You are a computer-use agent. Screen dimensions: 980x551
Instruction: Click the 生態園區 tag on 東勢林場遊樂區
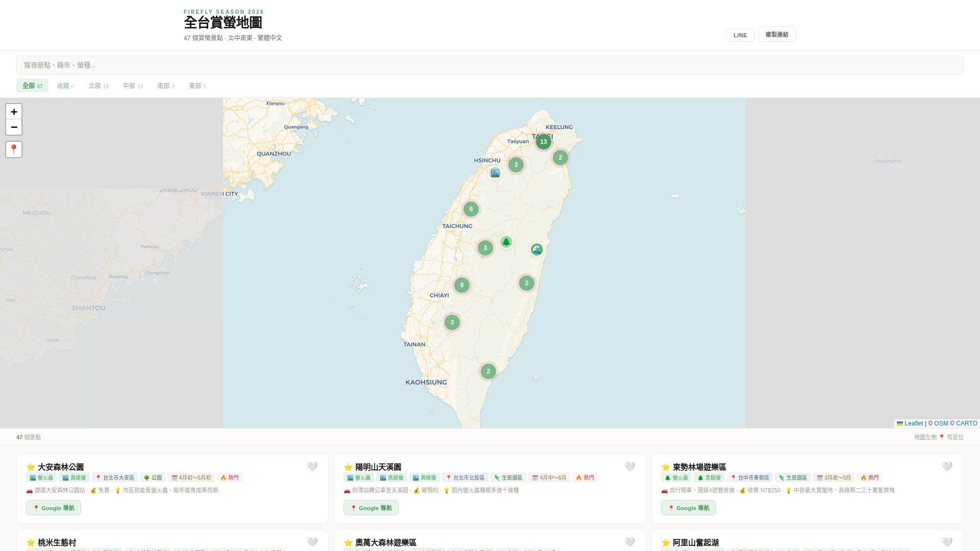coord(793,478)
